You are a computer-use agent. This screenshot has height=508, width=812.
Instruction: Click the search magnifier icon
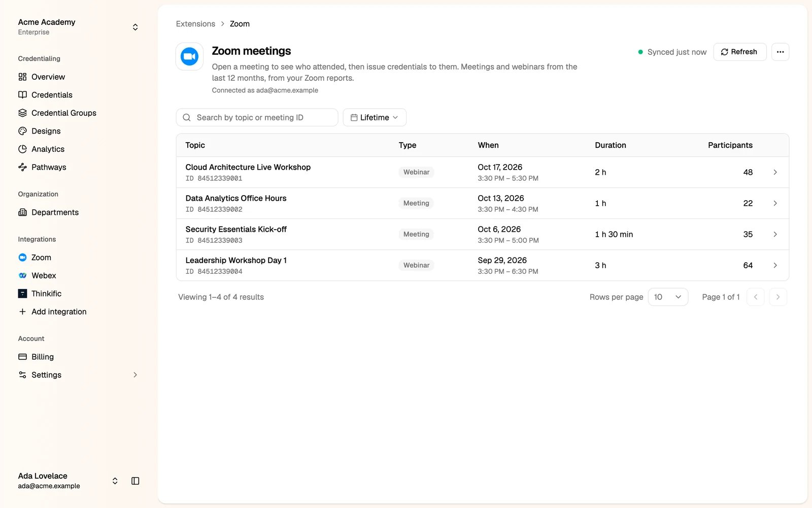click(187, 117)
